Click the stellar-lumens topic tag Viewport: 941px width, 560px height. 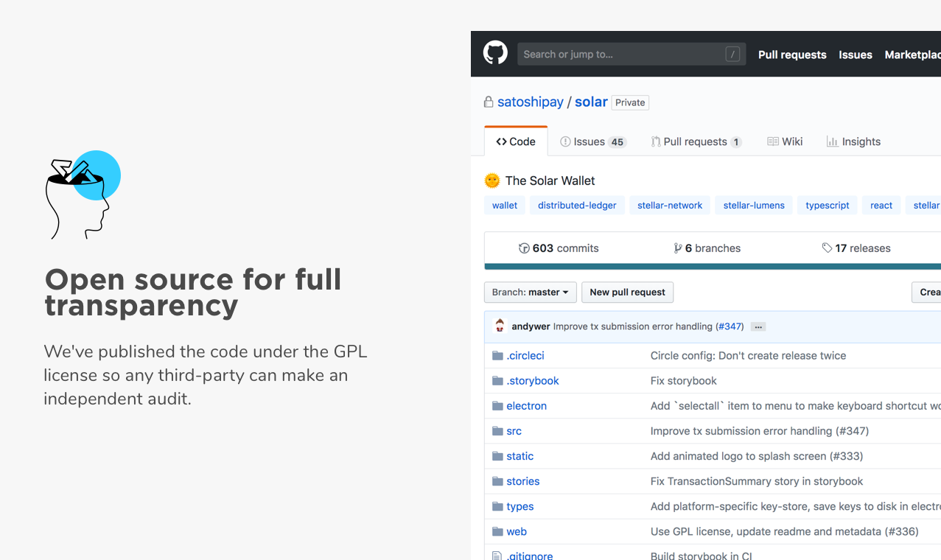tap(754, 206)
